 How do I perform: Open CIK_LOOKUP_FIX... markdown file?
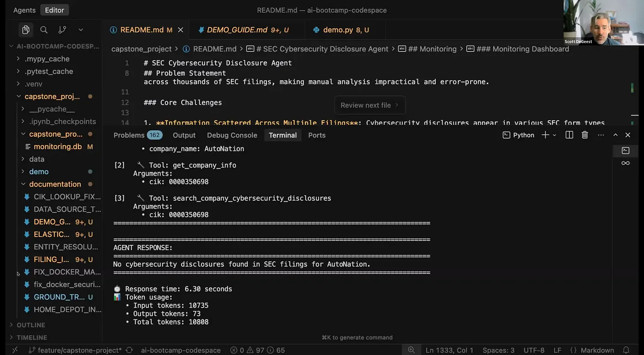67,196
